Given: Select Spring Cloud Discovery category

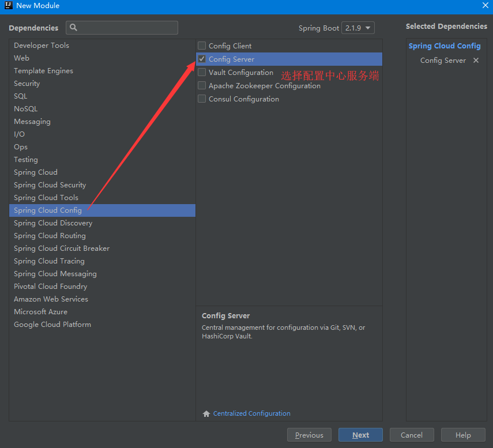Looking at the screenshot, I should 102,223.
